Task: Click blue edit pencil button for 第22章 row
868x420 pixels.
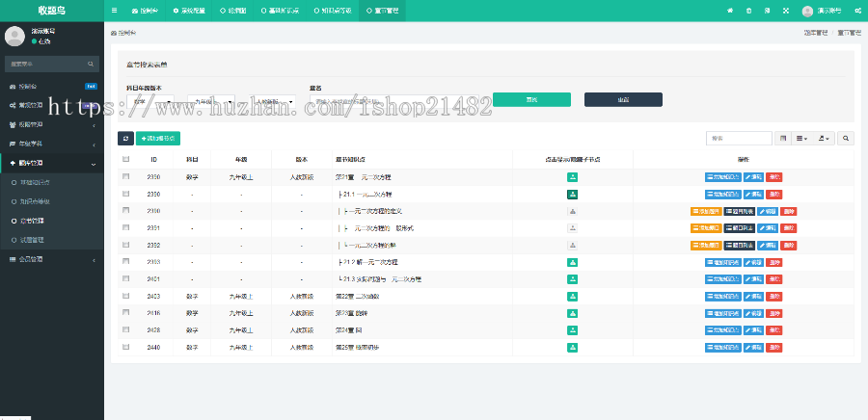Action: click(x=753, y=297)
